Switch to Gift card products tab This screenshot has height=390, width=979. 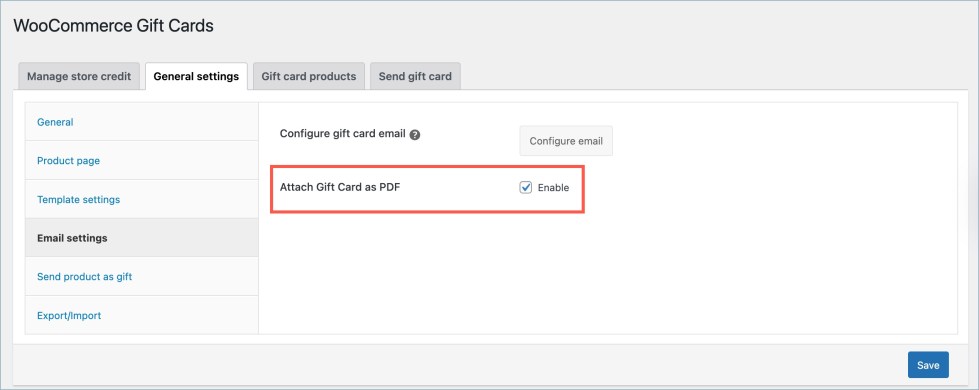tap(308, 76)
